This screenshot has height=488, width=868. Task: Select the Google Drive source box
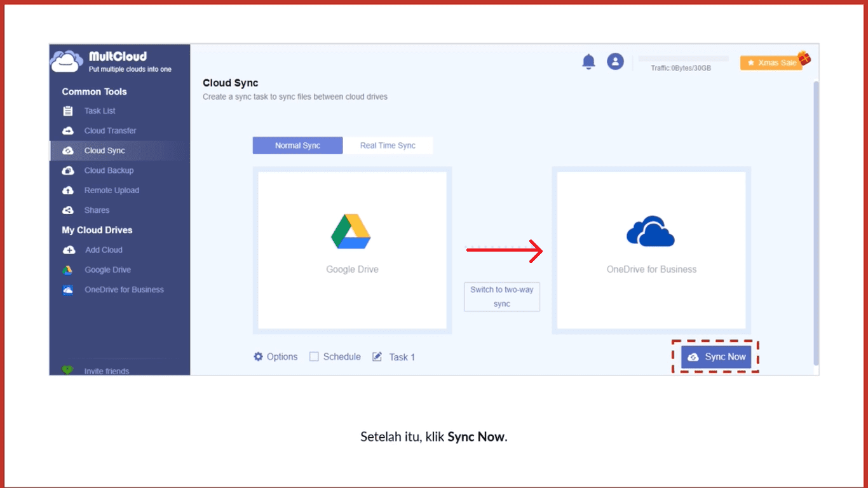[x=352, y=250]
